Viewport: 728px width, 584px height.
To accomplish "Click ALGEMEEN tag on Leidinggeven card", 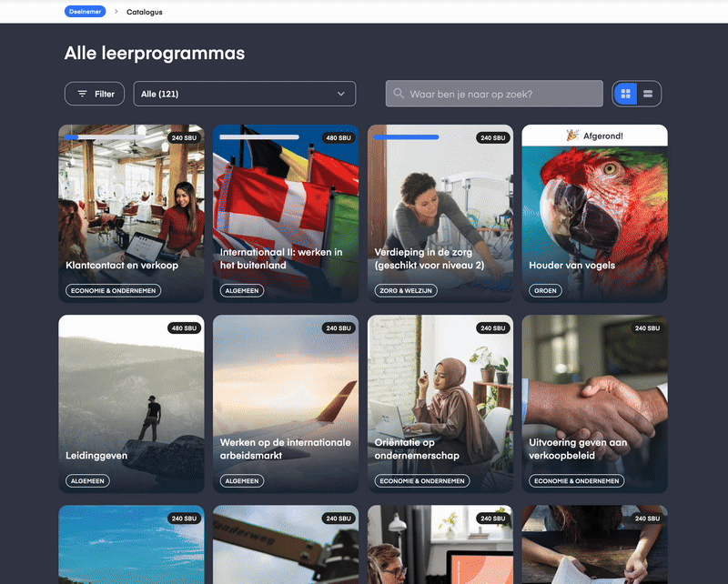I will click(87, 481).
